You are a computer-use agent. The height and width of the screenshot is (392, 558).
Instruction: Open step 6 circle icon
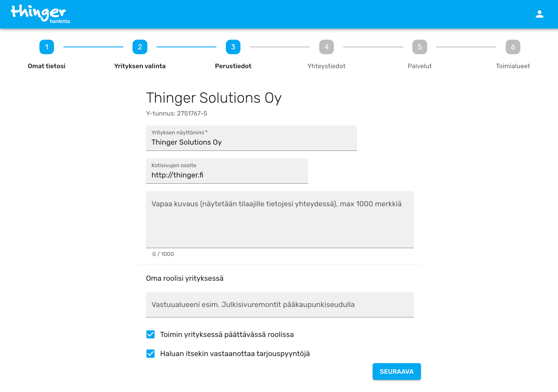click(x=513, y=47)
